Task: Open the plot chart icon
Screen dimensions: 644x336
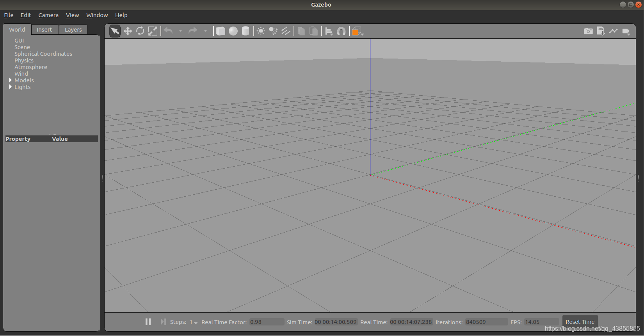Action: (613, 31)
